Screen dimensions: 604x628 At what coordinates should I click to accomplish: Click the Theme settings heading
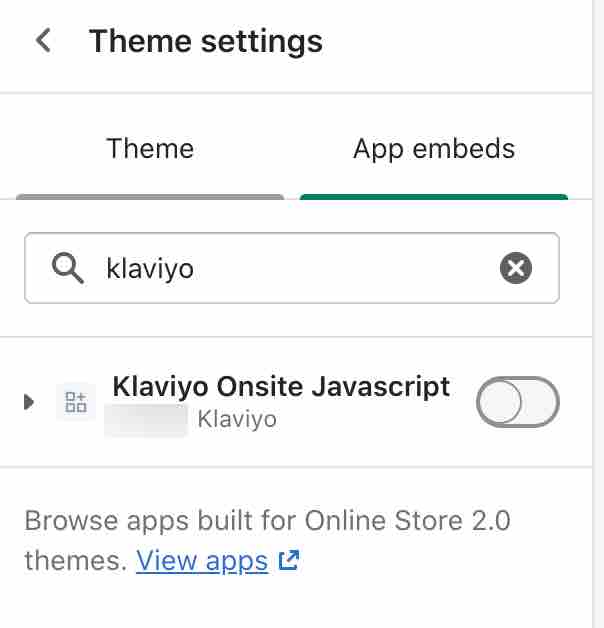pos(206,41)
